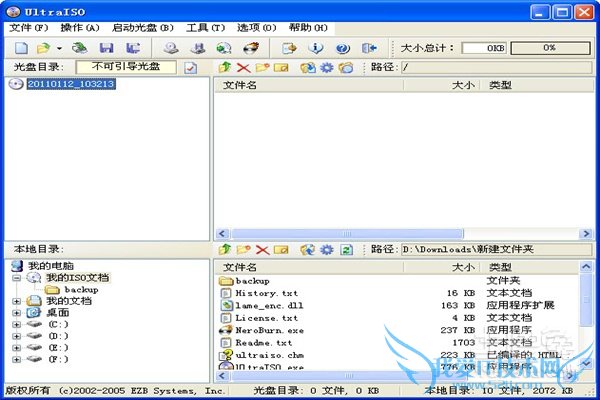The image size is (600, 400).
Task: Click the Rename icon in 本地目录 toolbar
Action: click(281, 250)
